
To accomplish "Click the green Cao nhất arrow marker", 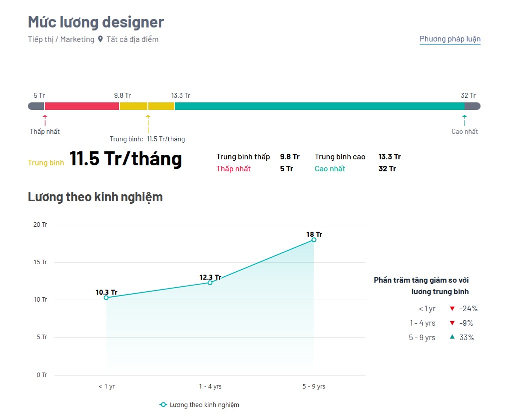I will tap(465, 120).
